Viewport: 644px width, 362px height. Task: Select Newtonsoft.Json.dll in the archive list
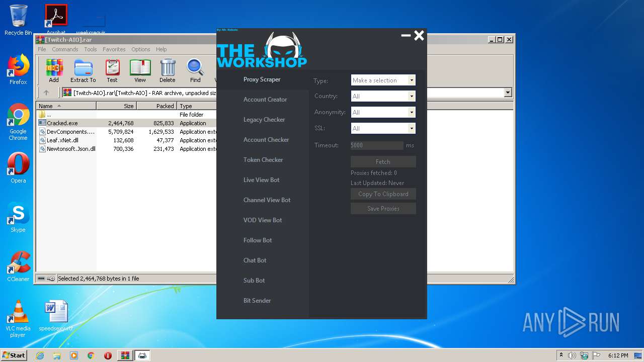[126, 149]
